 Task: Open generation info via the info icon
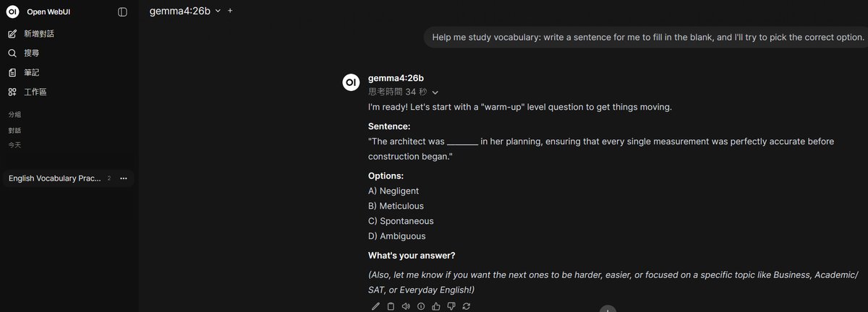(421, 306)
